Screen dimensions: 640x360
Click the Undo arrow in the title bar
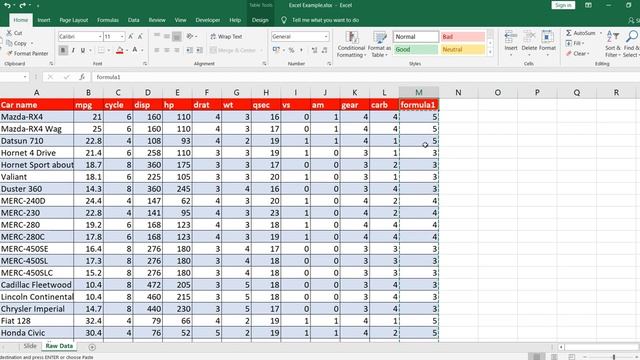[x=7, y=5]
